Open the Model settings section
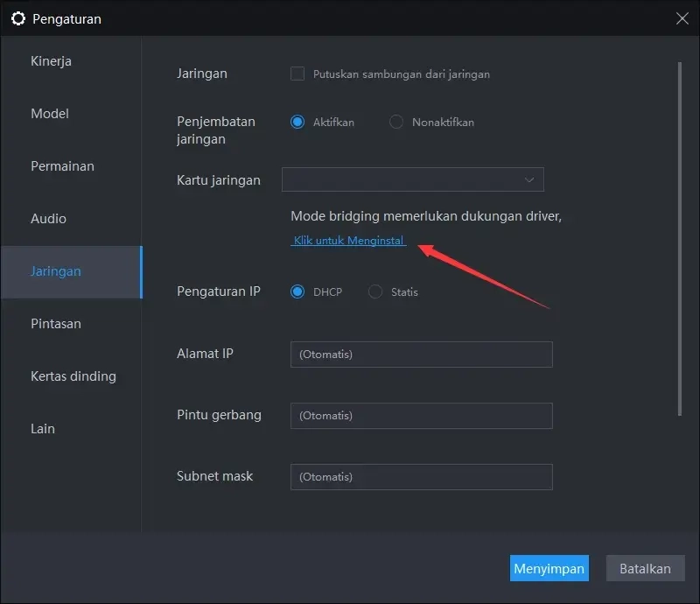 (x=50, y=113)
